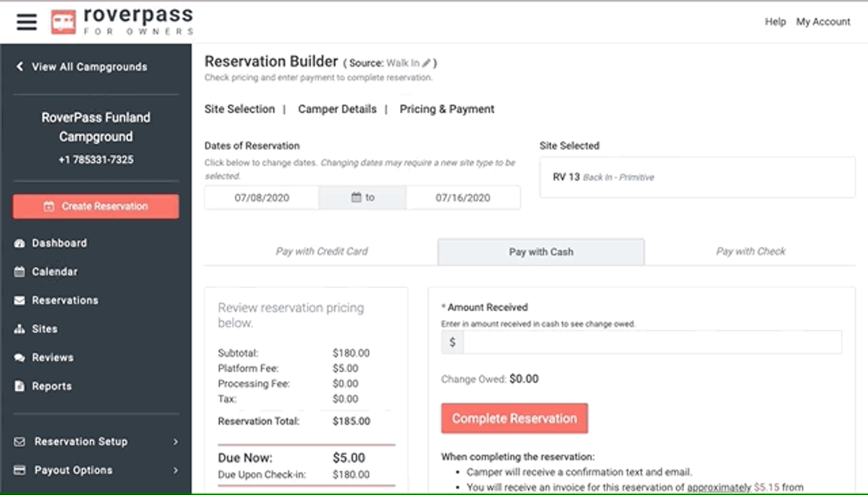This screenshot has height=495, width=868.
Task: Click the RV 13 selected site box
Action: click(x=697, y=177)
